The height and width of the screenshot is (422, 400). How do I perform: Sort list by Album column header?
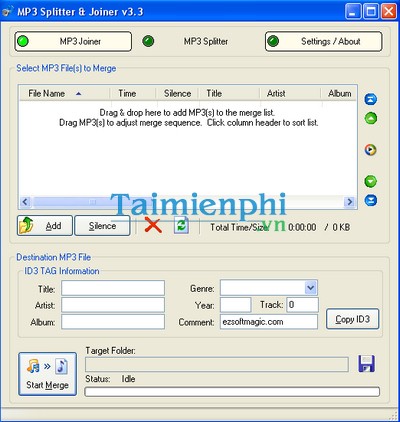coord(339,93)
